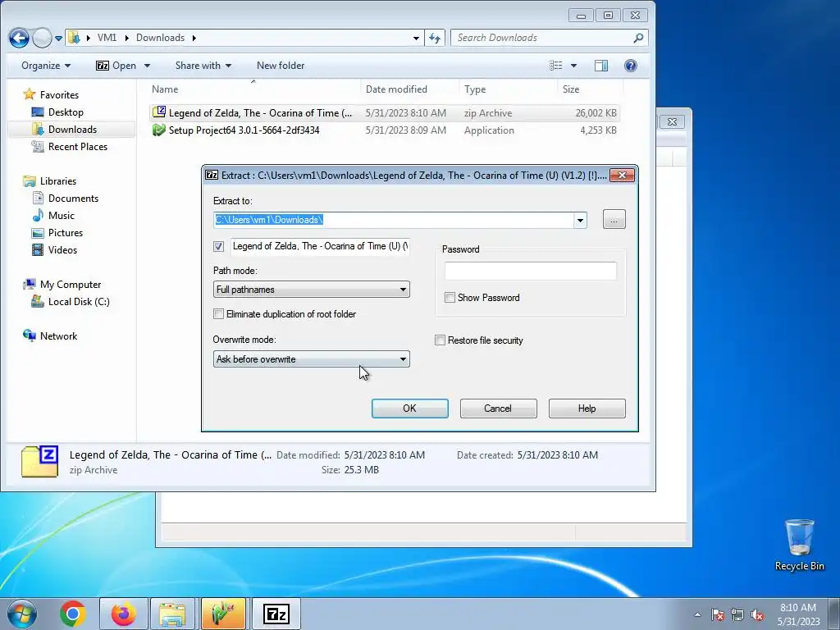Screen dimensions: 840x630
Task: Click the refresh button next to address bar
Action: tap(435, 38)
